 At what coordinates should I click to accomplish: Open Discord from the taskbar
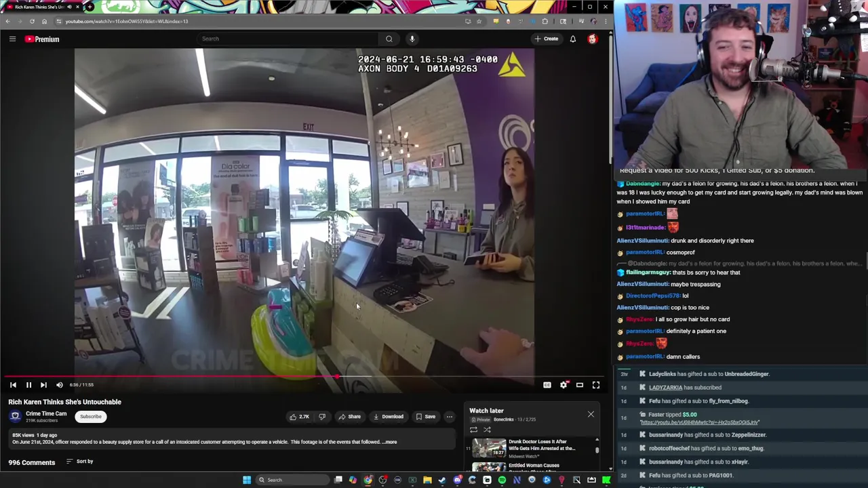[x=457, y=480]
